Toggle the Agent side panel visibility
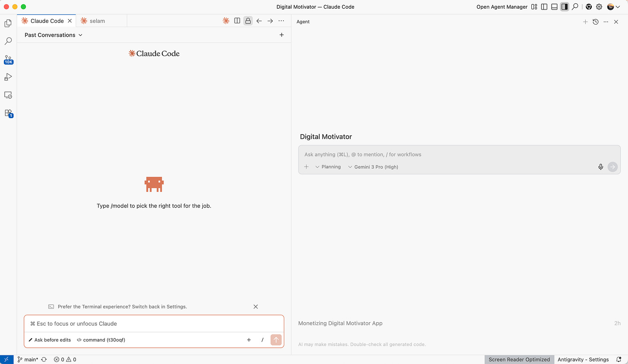 pyautogui.click(x=565, y=7)
